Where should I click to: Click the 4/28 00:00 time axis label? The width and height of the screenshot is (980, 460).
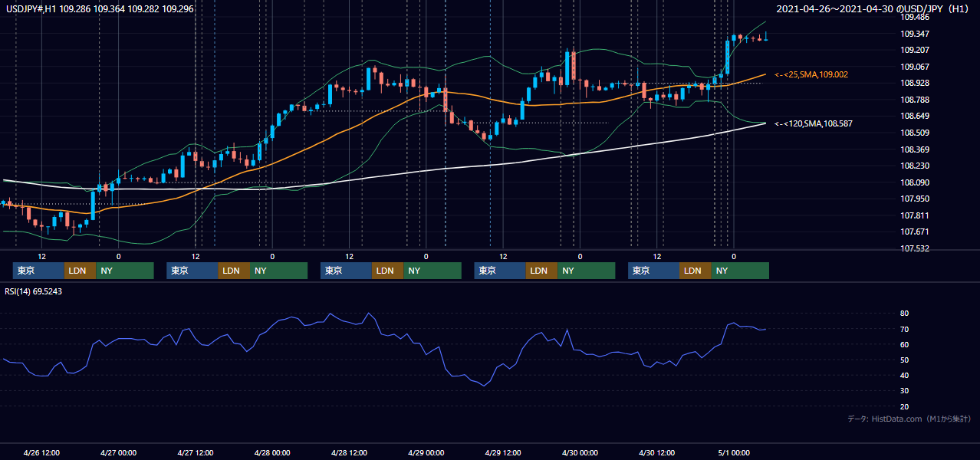point(272,452)
